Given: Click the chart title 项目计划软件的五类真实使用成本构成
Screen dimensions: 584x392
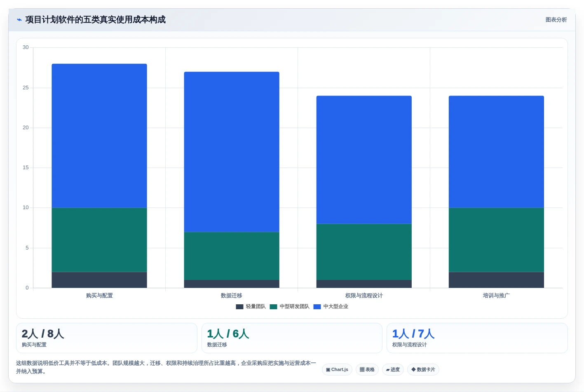Looking at the screenshot, I should point(96,20).
